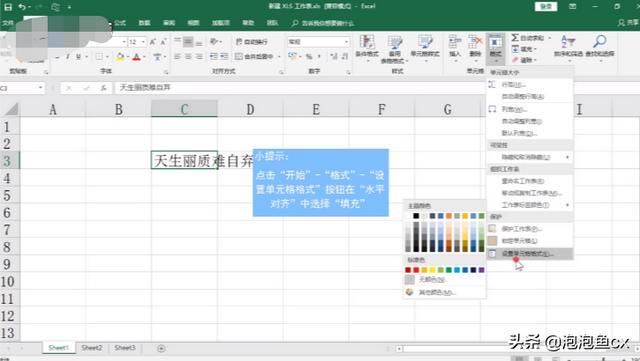The width and height of the screenshot is (640, 361).
Task: Align cell text to the right
Action: click(198, 56)
